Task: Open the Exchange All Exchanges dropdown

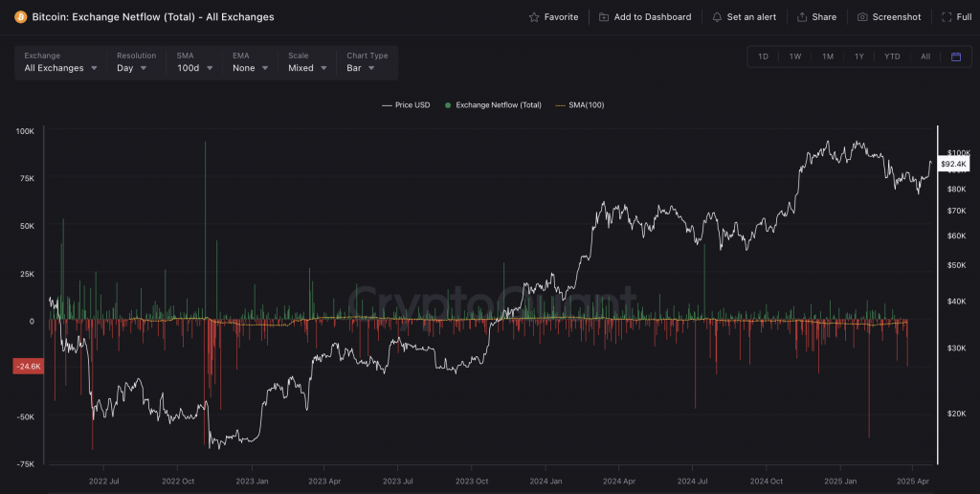Action: 60,68
